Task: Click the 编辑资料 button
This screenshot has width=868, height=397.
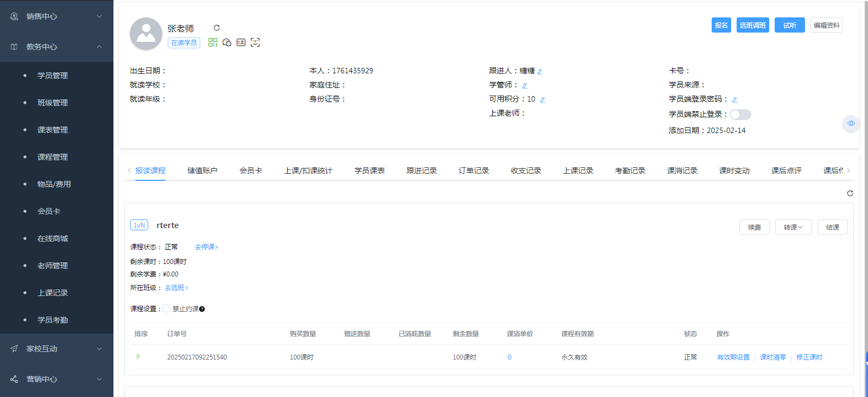Action: click(x=827, y=25)
